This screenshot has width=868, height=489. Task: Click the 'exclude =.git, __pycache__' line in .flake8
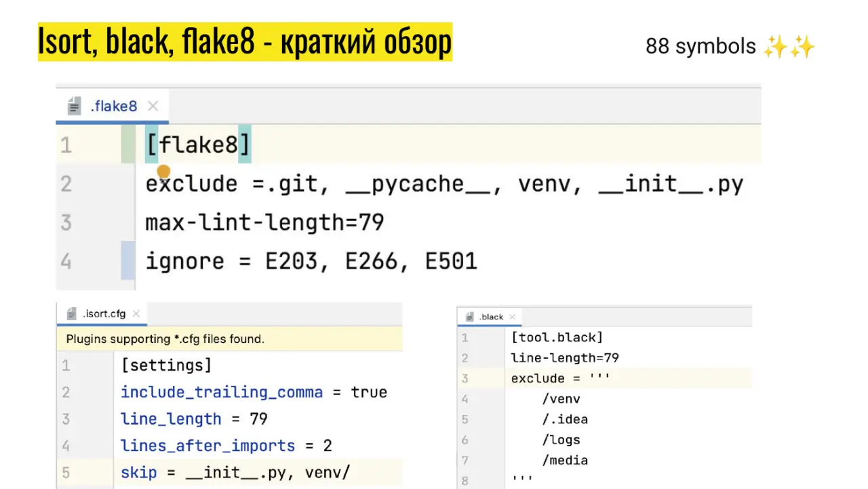444,184
